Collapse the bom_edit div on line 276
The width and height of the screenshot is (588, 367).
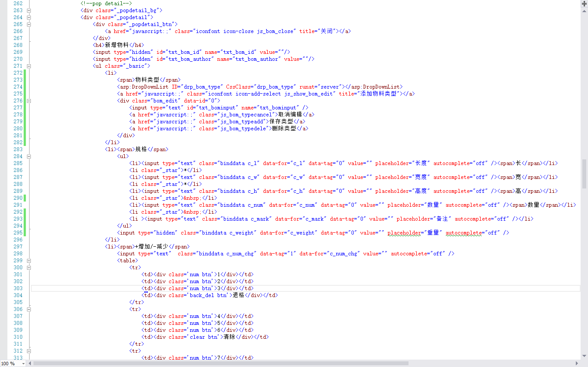coord(29,101)
